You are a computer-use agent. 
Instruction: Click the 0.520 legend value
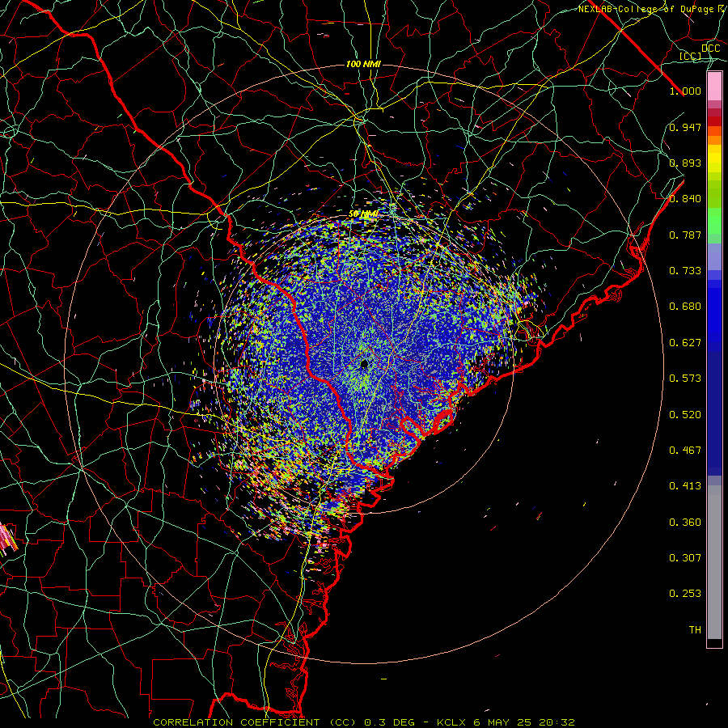685,415
